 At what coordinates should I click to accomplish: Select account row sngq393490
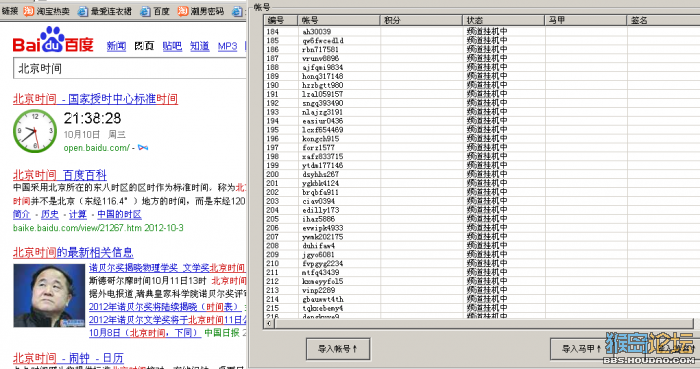[x=482, y=103]
